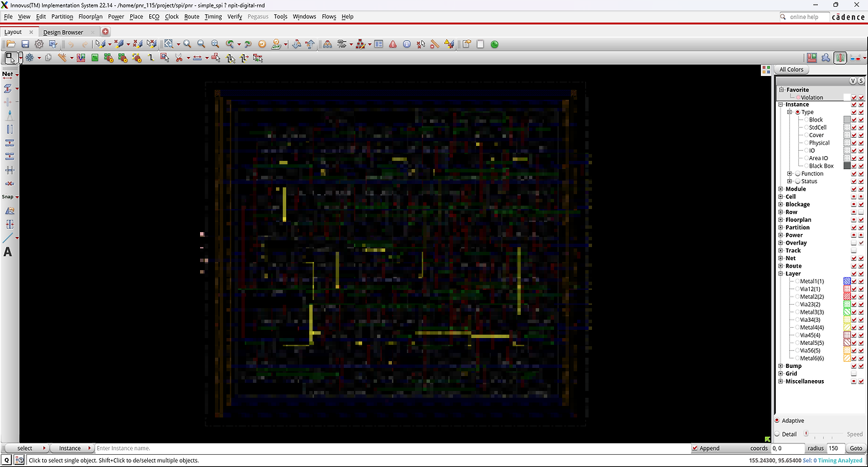Open the Timing menu

coord(213,16)
